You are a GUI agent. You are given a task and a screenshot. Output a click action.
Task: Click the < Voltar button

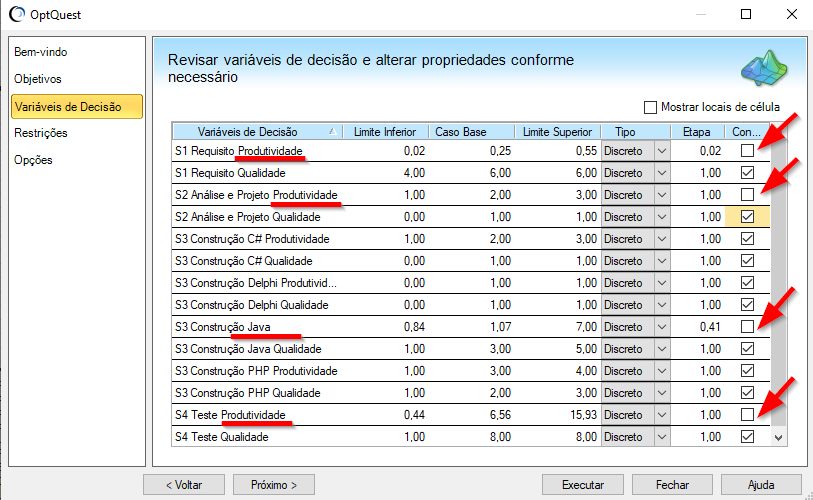click(x=183, y=485)
